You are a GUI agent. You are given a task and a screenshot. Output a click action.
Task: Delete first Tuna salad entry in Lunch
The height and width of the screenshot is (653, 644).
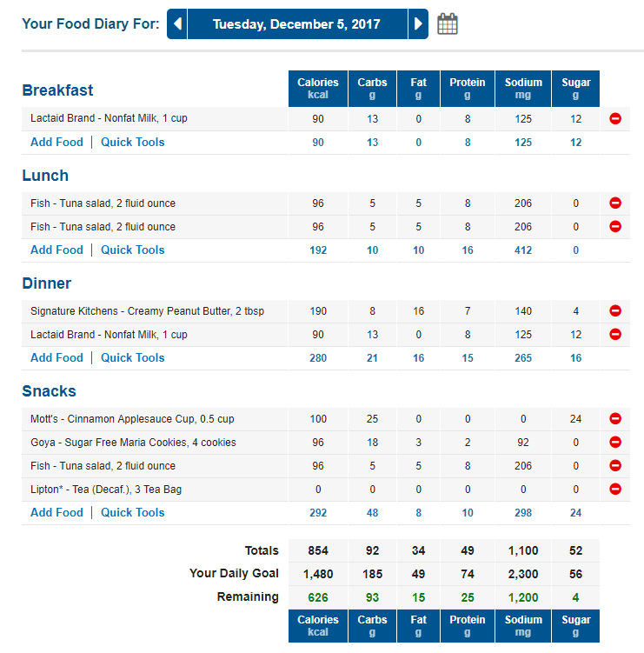tap(615, 203)
